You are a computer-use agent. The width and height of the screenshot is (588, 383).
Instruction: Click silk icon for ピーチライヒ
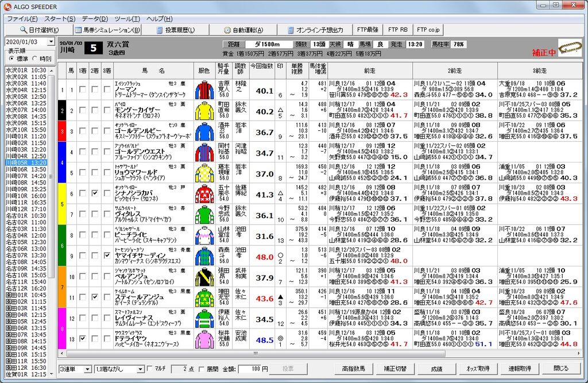coord(204,235)
